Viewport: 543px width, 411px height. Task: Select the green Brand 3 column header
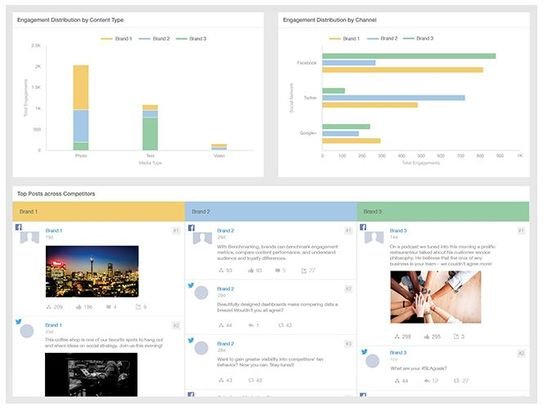coord(443,211)
